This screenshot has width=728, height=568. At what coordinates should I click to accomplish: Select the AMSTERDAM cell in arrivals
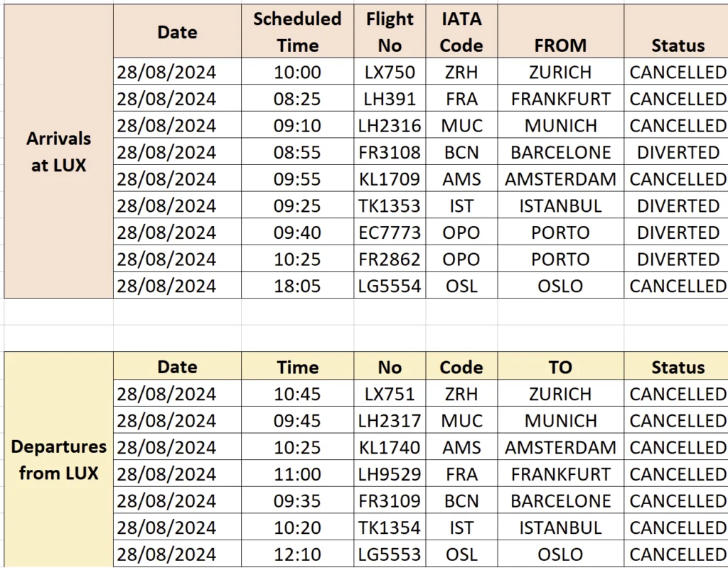pos(560,179)
